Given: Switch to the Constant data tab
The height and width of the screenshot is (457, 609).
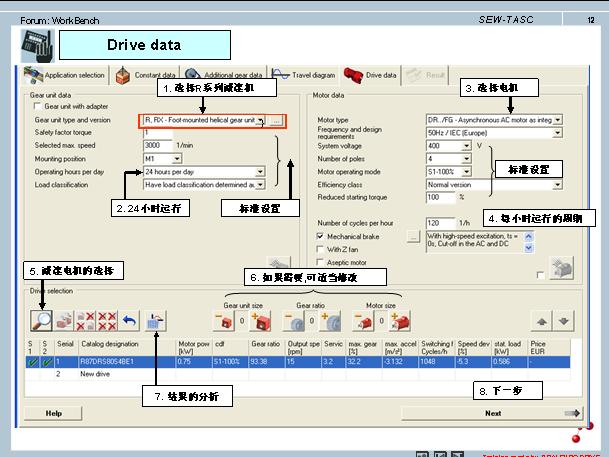Looking at the screenshot, I should pyautogui.click(x=146, y=75).
